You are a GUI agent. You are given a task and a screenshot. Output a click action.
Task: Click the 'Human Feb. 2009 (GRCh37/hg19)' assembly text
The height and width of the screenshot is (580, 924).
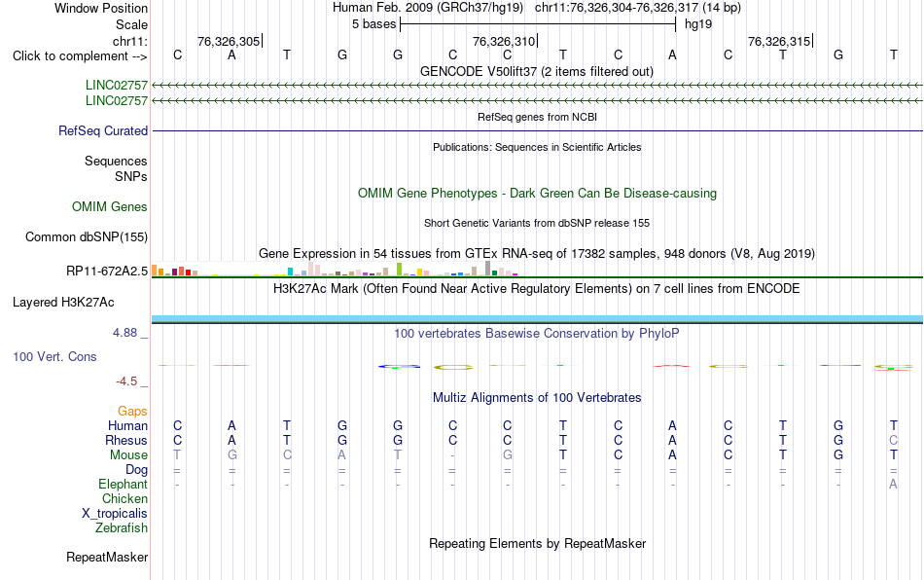tap(427, 8)
